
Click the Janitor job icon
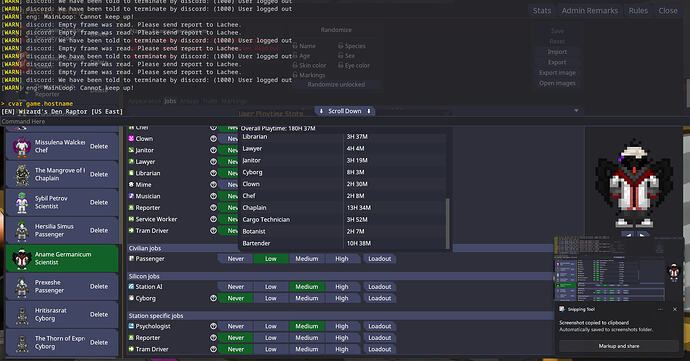point(131,150)
